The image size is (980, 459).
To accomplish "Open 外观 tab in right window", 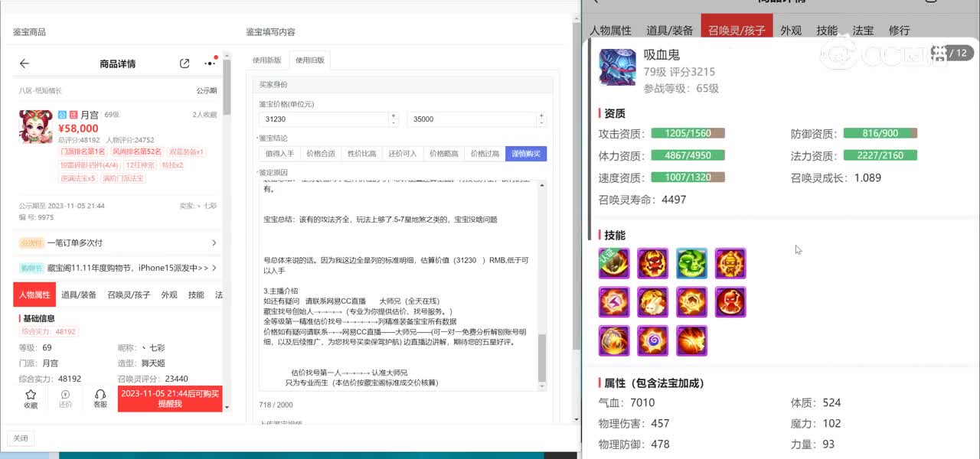I will [791, 31].
